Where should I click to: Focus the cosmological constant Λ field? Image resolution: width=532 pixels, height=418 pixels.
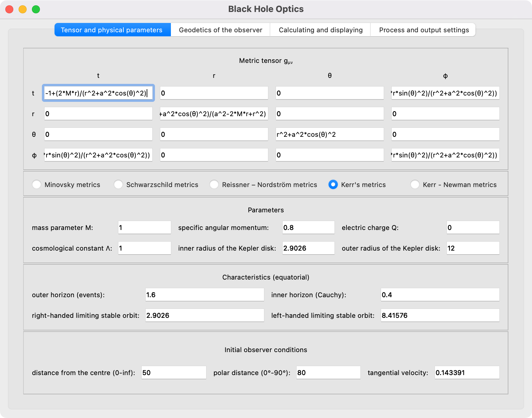point(144,248)
